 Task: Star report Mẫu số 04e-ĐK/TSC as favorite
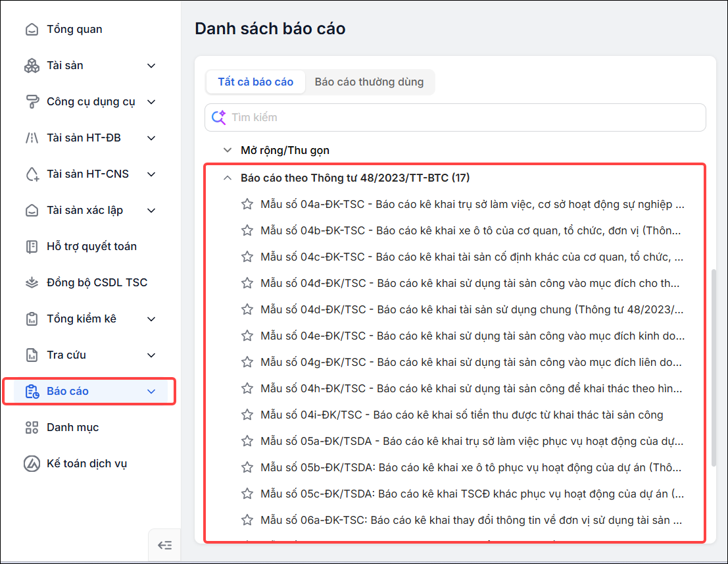tap(247, 336)
